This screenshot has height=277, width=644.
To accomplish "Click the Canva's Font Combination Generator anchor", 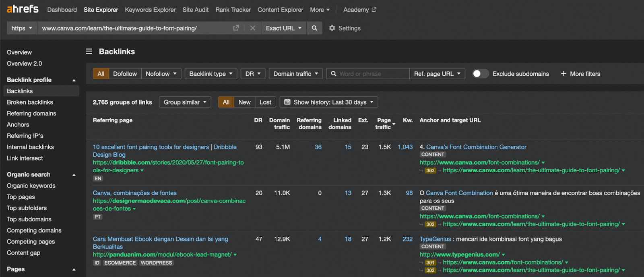I will [x=476, y=147].
